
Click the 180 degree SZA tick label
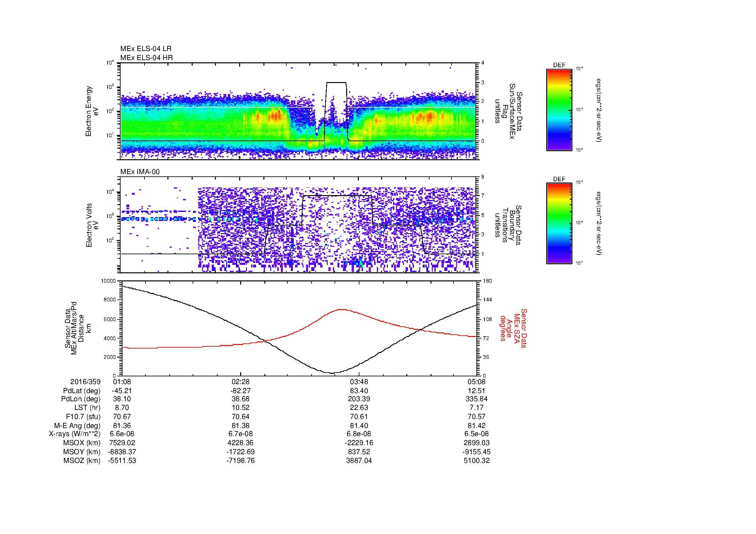coord(487,281)
